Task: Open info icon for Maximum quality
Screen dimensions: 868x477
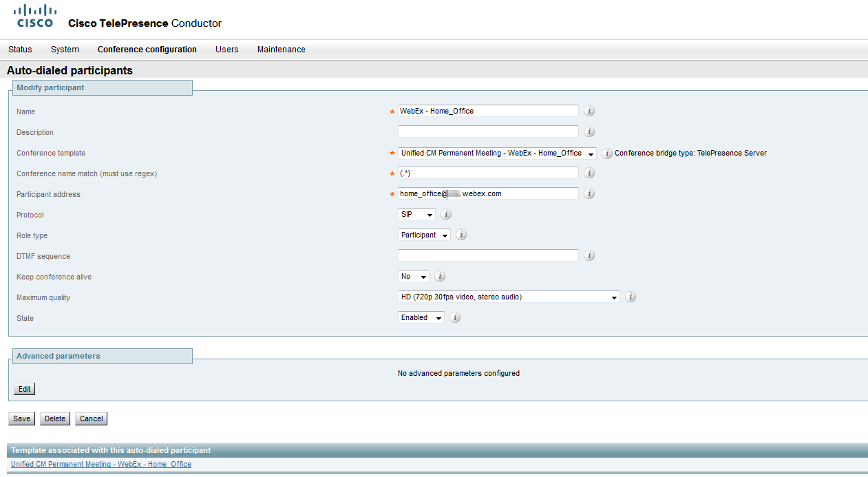Action: pos(631,297)
